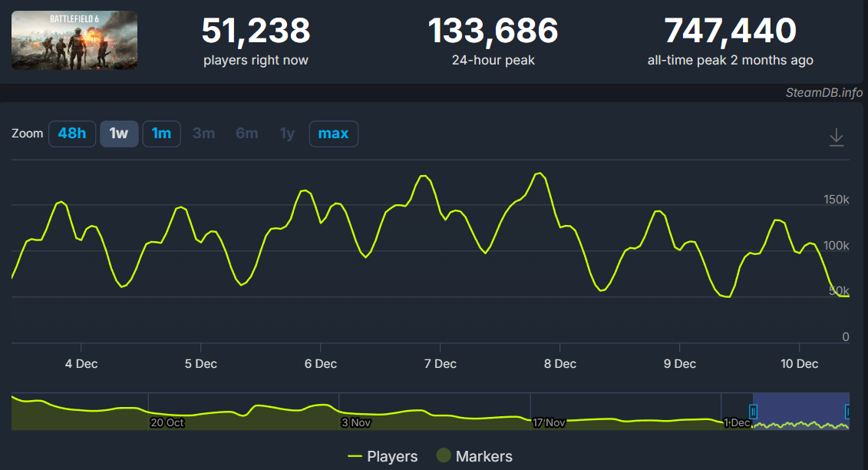This screenshot has width=868, height=470.
Task: Click the 9 Dec axis label
Action: coord(680,363)
